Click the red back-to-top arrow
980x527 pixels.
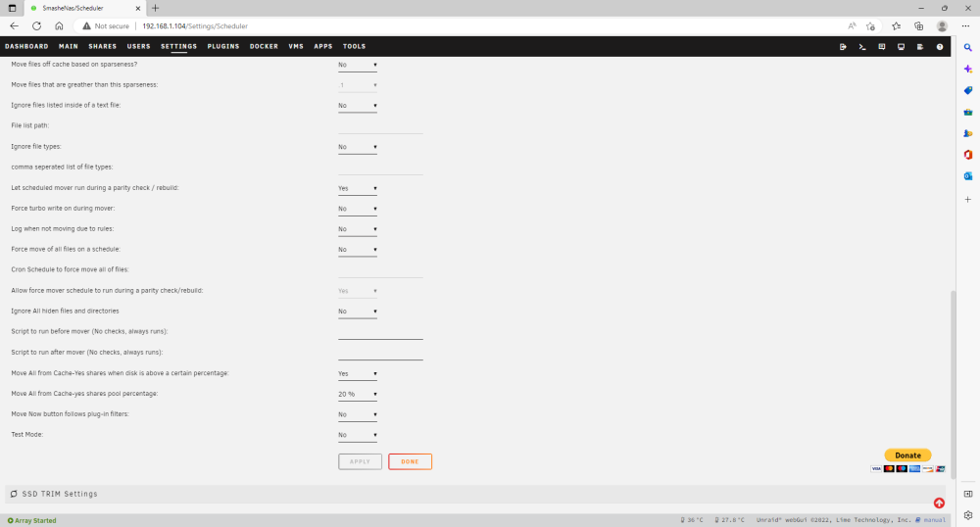click(x=939, y=503)
